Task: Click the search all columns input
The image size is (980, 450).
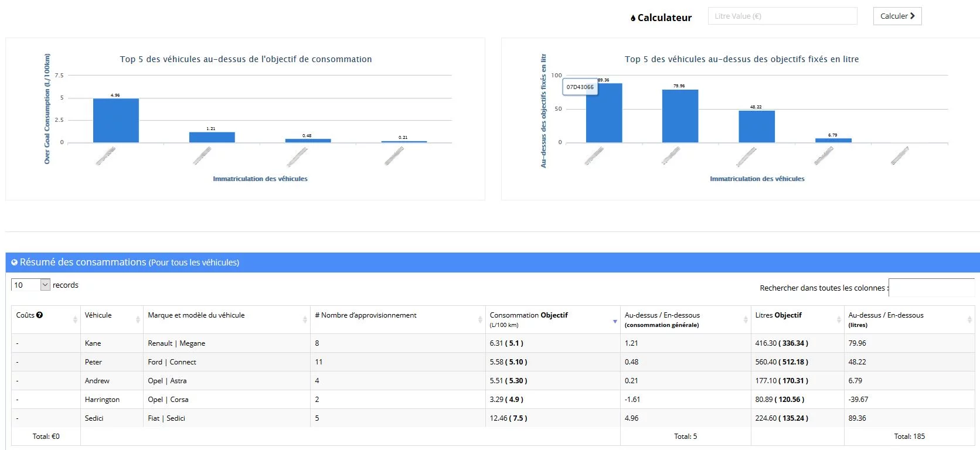Action: coord(931,288)
